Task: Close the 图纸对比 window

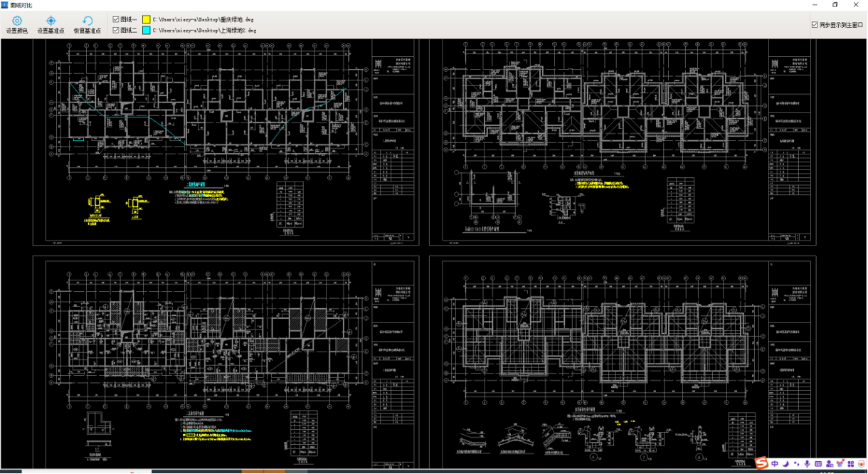Action: pyautogui.click(x=857, y=4)
